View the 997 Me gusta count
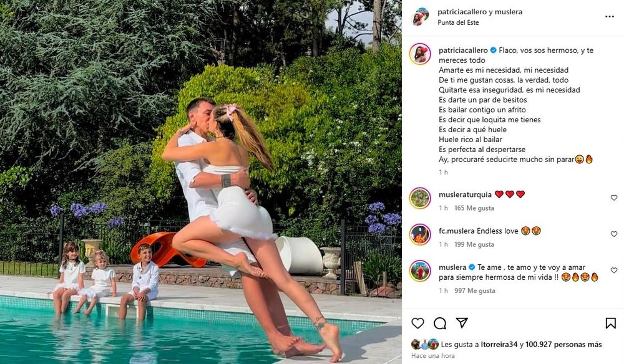Image resolution: width=624 pixels, height=364 pixels. [474, 291]
